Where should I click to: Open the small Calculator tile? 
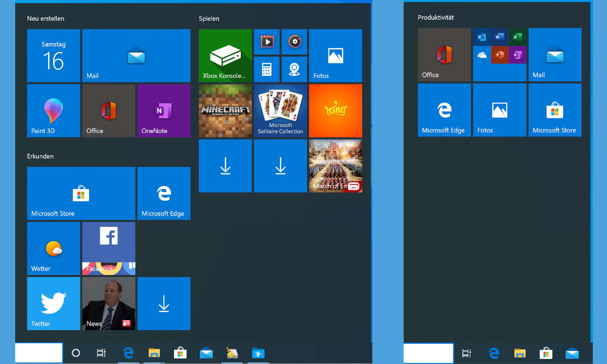[x=267, y=69]
